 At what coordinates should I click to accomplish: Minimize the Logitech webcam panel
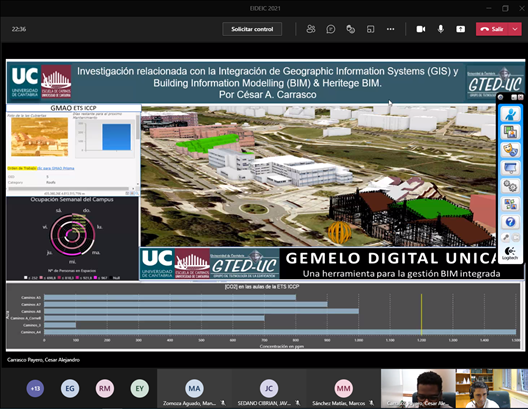(x=514, y=97)
